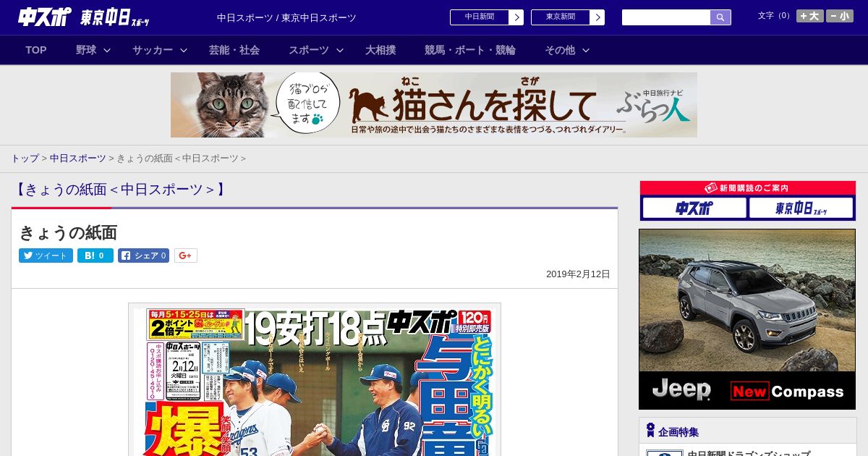This screenshot has height=456, width=868.
Task: Click the 企画特集 ribbon icon
Action: [650, 431]
